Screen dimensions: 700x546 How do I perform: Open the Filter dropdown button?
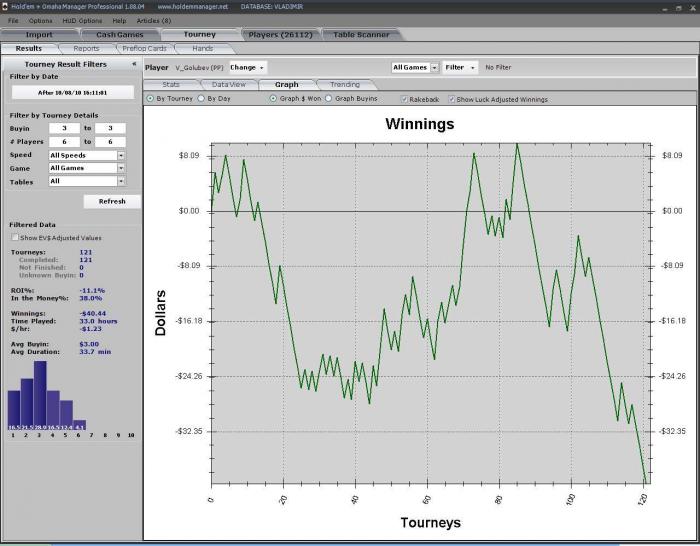point(460,67)
